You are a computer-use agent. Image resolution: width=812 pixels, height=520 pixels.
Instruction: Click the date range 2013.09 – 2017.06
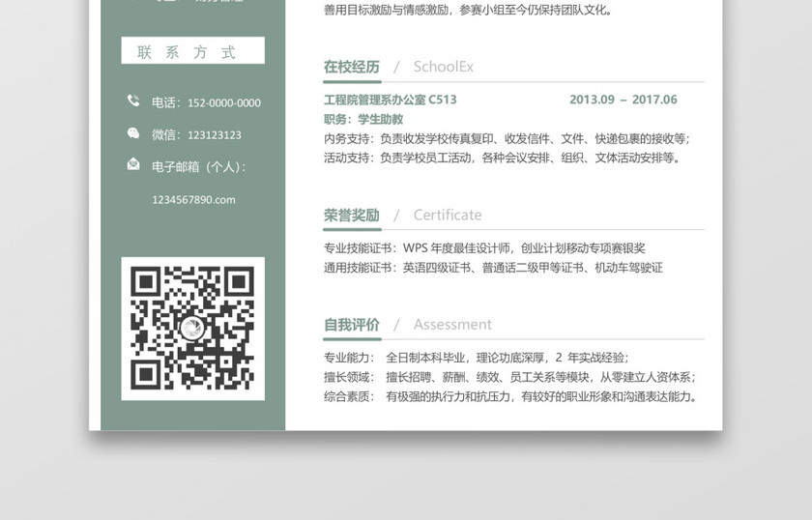point(623,100)
